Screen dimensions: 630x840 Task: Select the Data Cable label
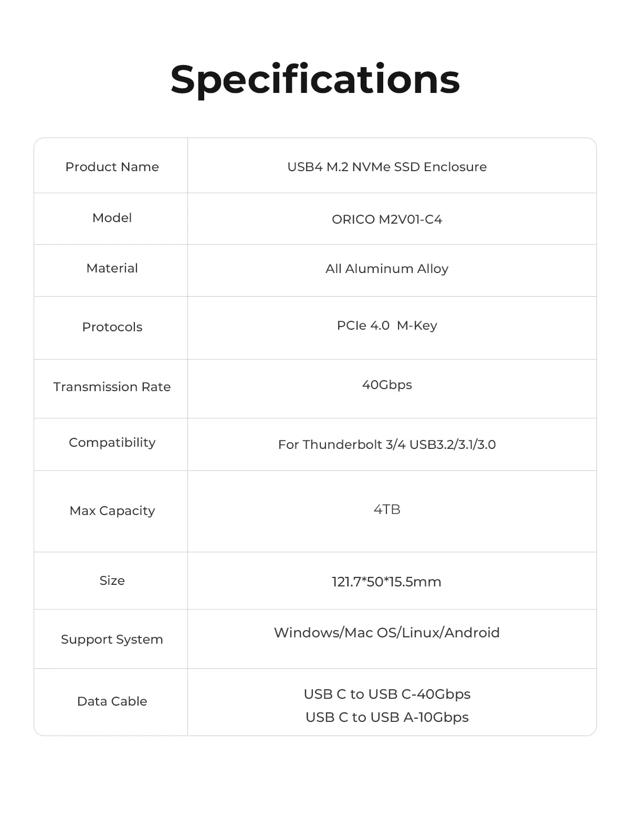click(112, 701)
